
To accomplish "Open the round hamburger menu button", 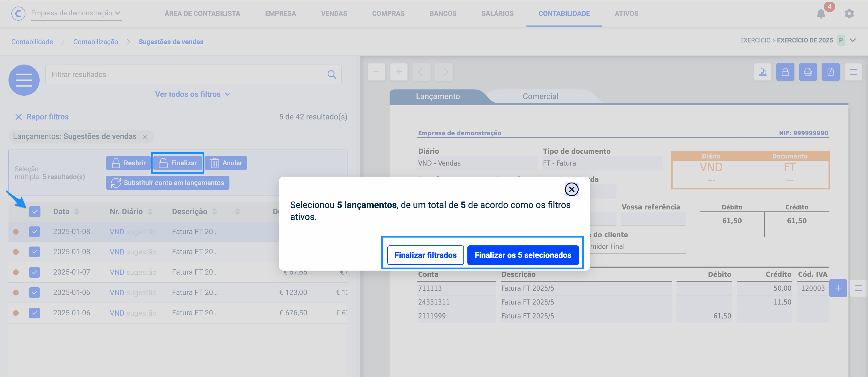I will tap(24, 80).
